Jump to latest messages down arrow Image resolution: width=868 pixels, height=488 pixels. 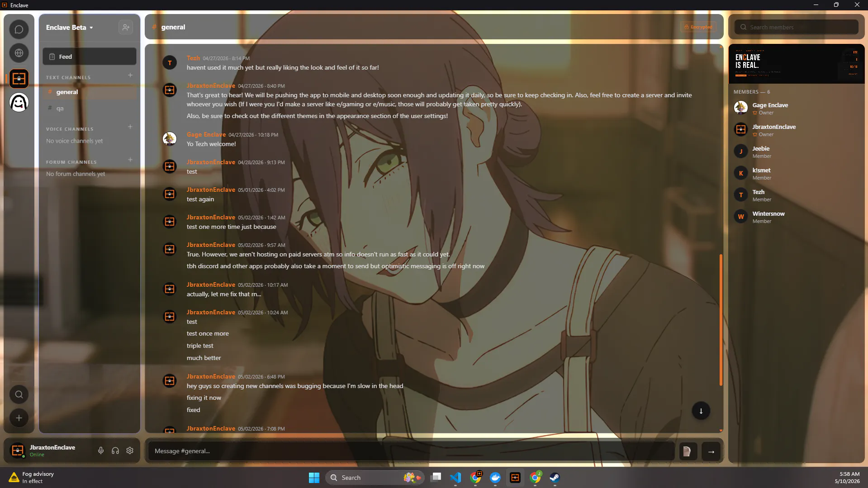point(701,411)
